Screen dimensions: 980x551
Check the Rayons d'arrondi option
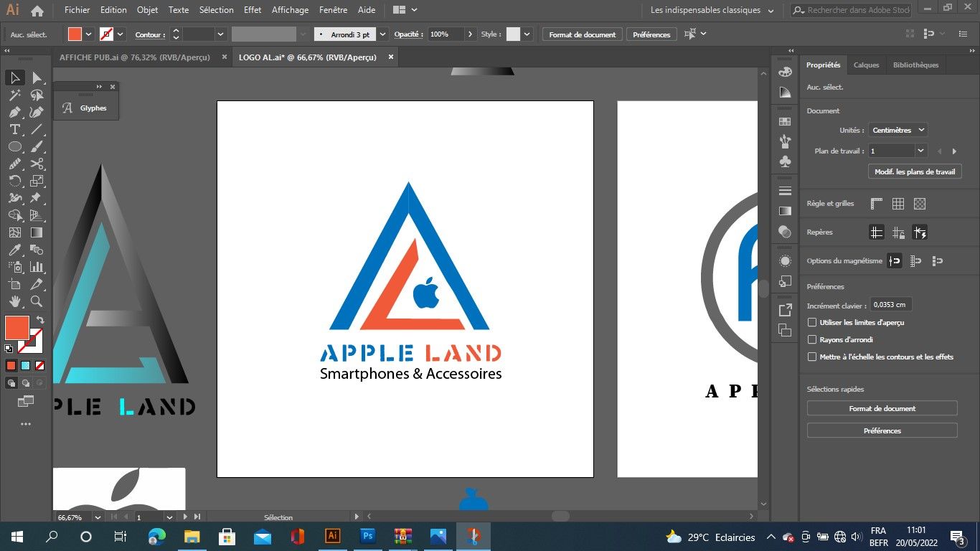812,340
